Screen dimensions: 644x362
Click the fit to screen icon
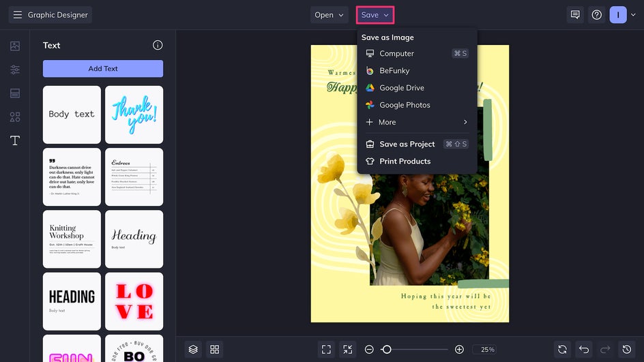326,349
